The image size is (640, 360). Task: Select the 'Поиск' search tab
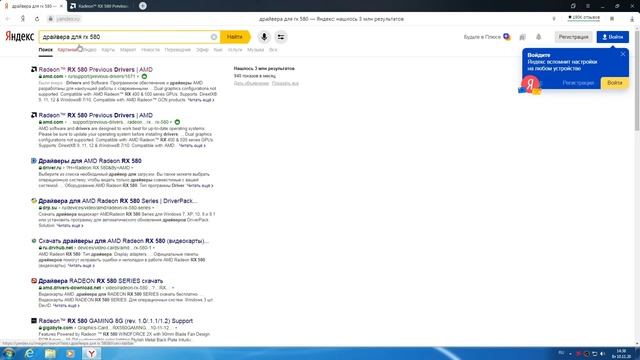(46, 50)
